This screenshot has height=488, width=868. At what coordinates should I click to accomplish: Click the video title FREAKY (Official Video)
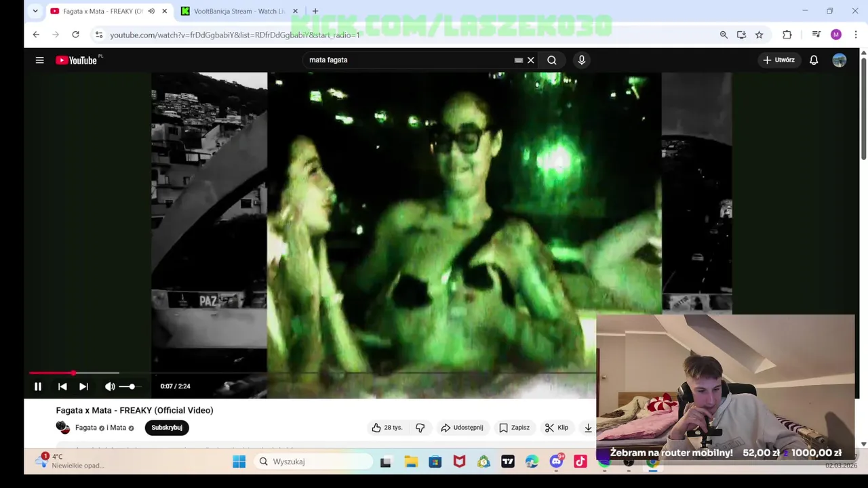click(134, 410)
